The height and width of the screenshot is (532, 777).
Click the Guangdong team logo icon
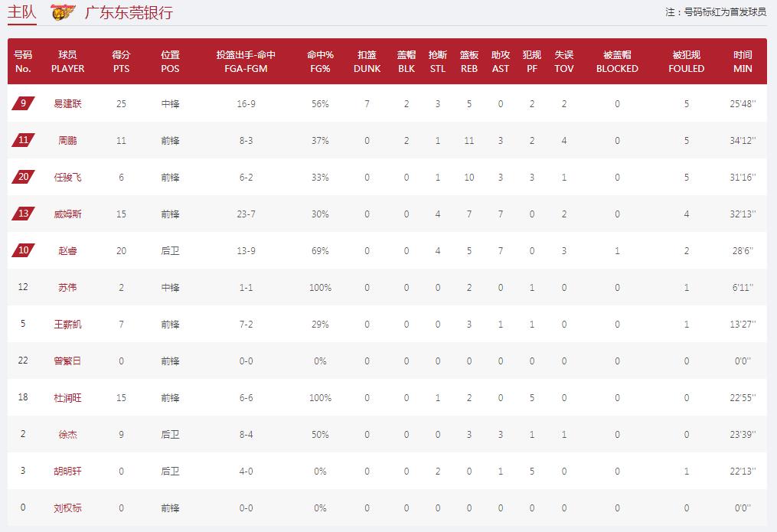(63, 12)
